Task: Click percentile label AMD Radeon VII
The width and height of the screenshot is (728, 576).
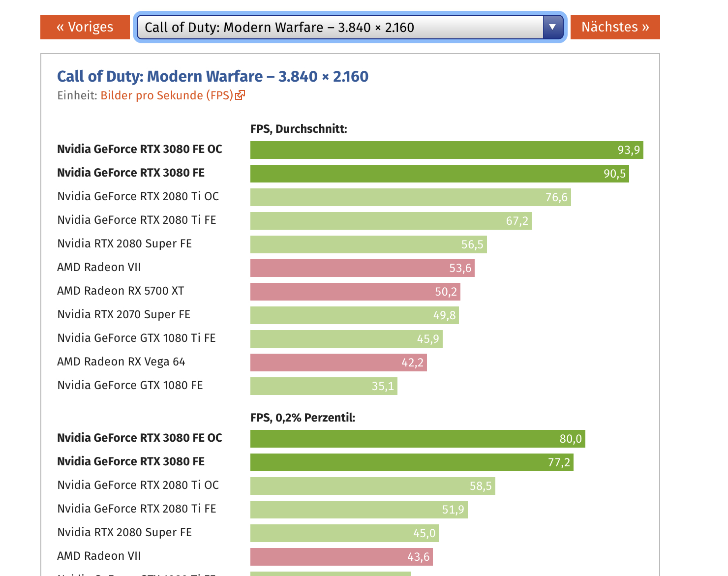Action: (99, 556)
